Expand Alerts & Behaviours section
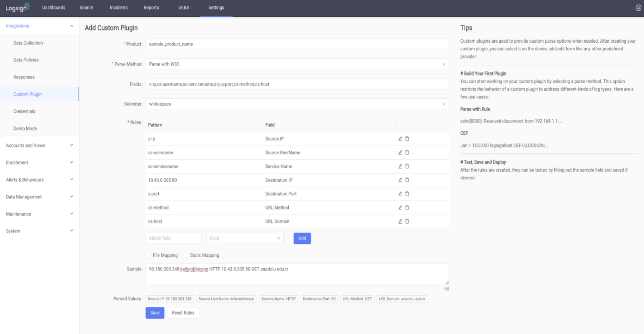 pyautogui.click(x=39, y=180)
